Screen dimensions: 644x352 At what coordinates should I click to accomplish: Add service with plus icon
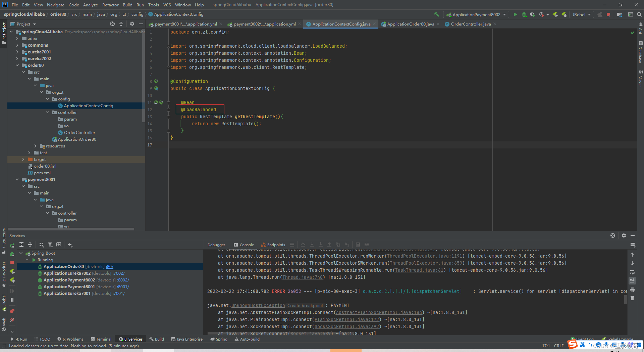[x=70, y=245]
